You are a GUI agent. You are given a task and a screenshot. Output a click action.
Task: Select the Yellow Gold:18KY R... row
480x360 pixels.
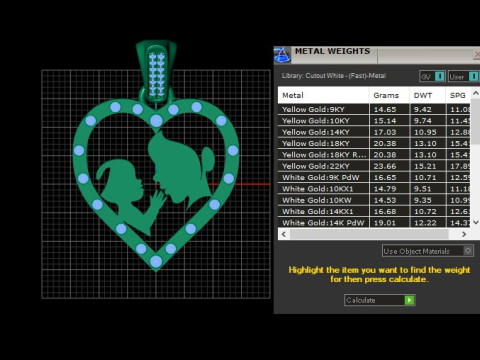(x=374, y=155)
